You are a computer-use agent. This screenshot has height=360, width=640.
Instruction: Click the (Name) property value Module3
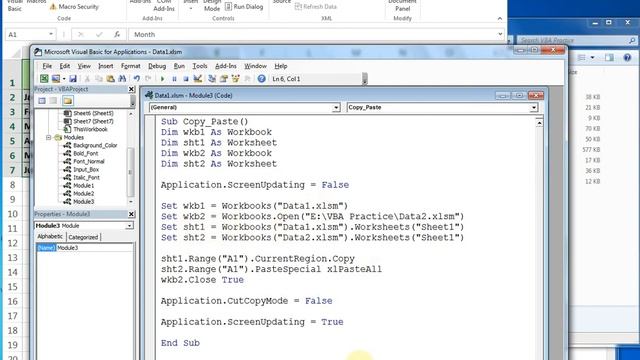(94, 248)
